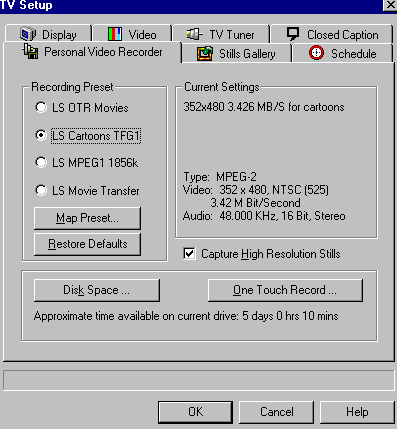Click 'Audio: 48.000 KHz, 16 Bit, Stereo'
The image size is (397, 429).
264,216
